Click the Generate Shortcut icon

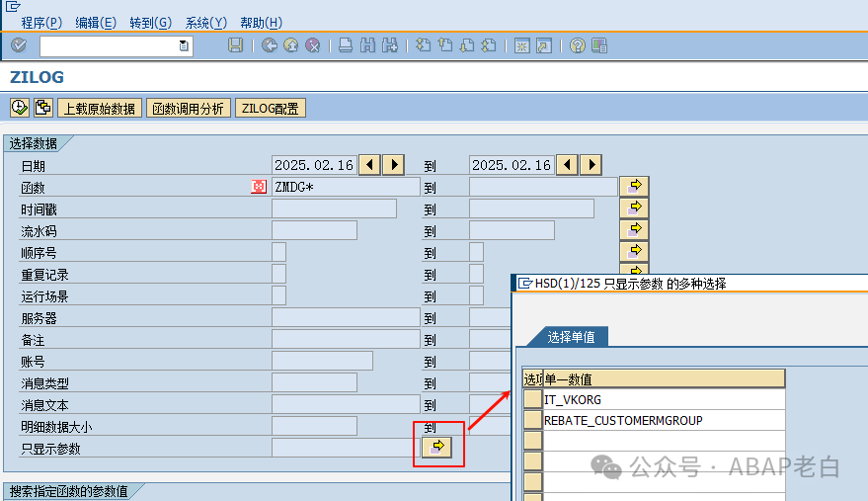(543, 45)
